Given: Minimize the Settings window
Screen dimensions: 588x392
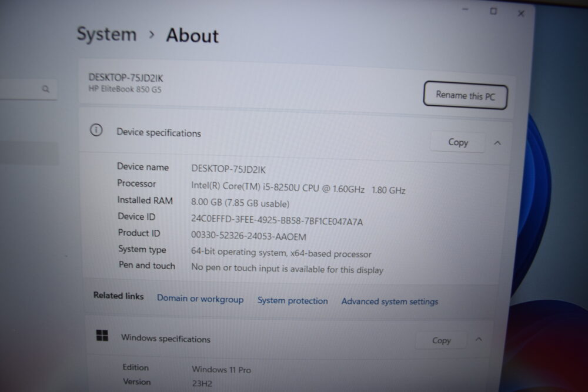Looking at the screenshot, I should coord(465,9).
